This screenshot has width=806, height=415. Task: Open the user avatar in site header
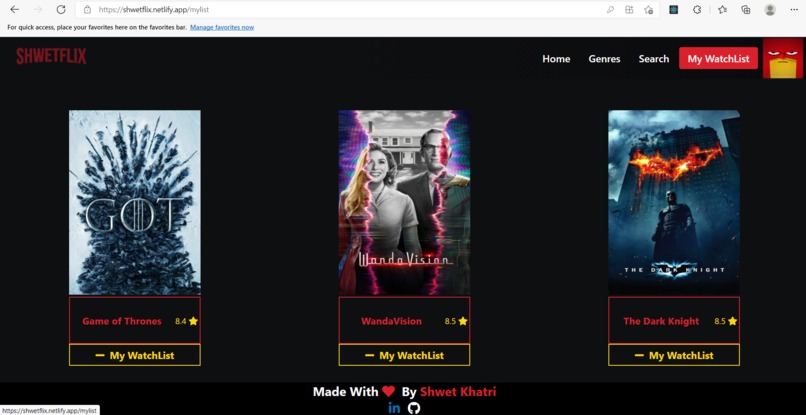click(783, 58)
